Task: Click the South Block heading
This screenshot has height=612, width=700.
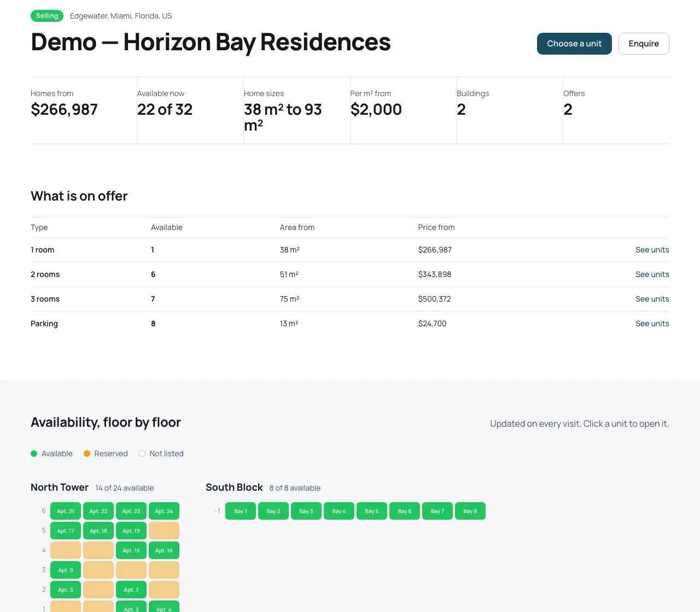Action: pyautogui.click(x=234, y=487)
